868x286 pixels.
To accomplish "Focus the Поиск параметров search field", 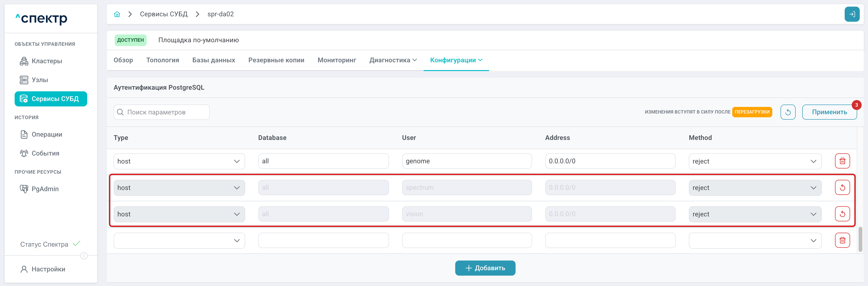I will tap(162, 112).
